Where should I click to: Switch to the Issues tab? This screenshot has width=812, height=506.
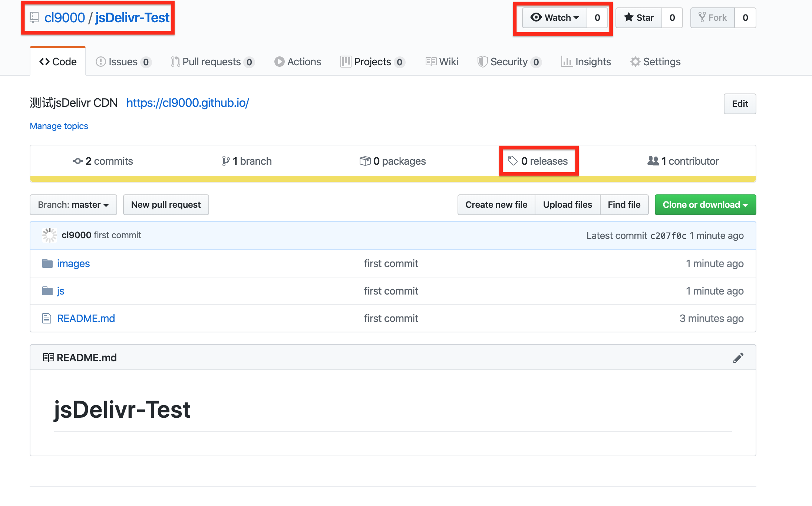click(x=123, y=62)
